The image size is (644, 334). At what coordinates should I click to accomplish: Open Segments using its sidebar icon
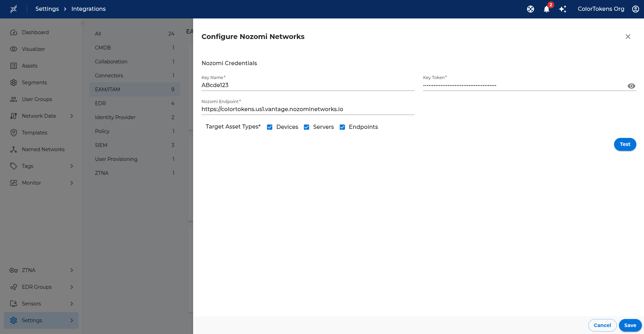coord(13,82)
